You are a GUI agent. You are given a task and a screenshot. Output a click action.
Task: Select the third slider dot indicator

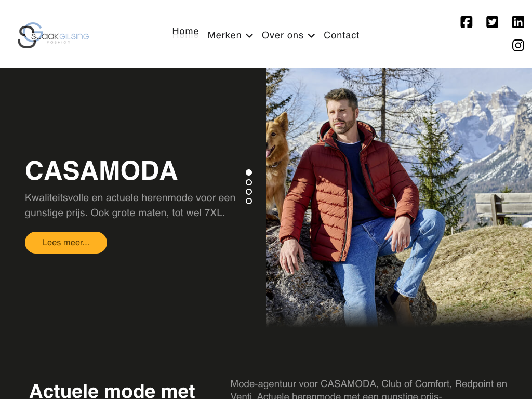249,192
